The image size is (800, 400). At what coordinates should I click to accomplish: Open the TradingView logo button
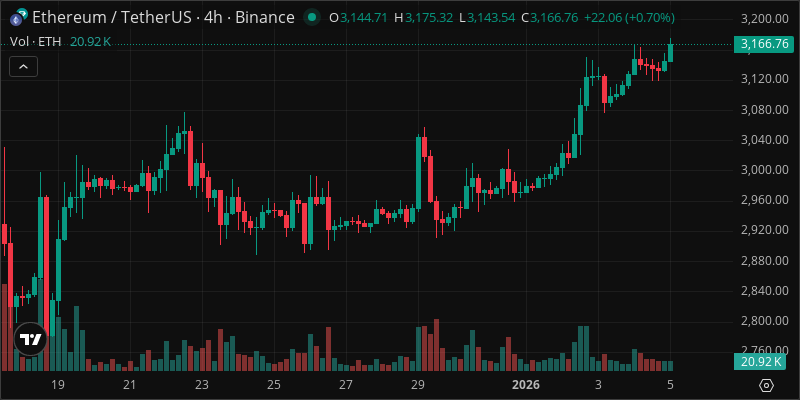point(31,339)
